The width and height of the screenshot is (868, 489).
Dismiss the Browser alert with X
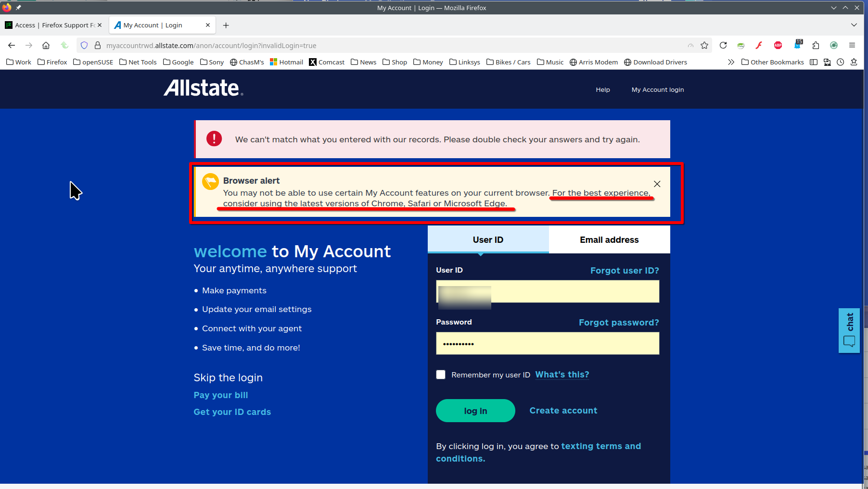click(657, 184)
